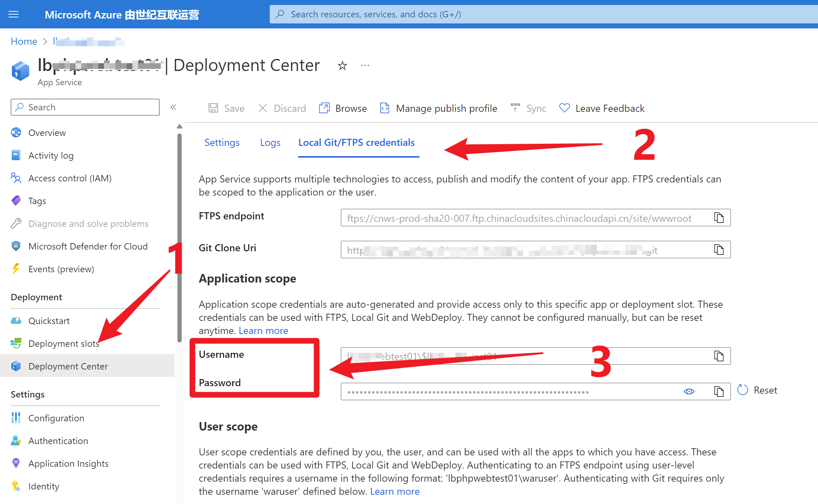Screen dimensions: 818x504
Task: Click the sidebar Search field
Action: (x=85, y=107)
